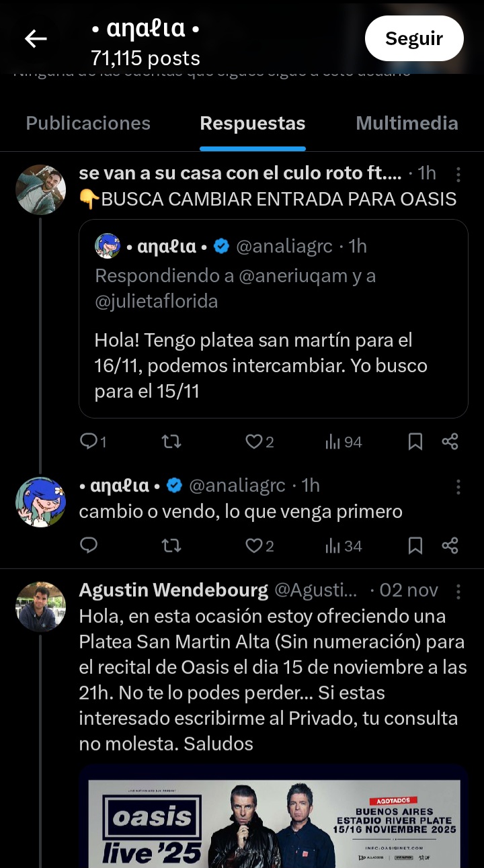This screenshot has width=484, height=868.
Task: Open the Multimedia tab
Action: 407,124
